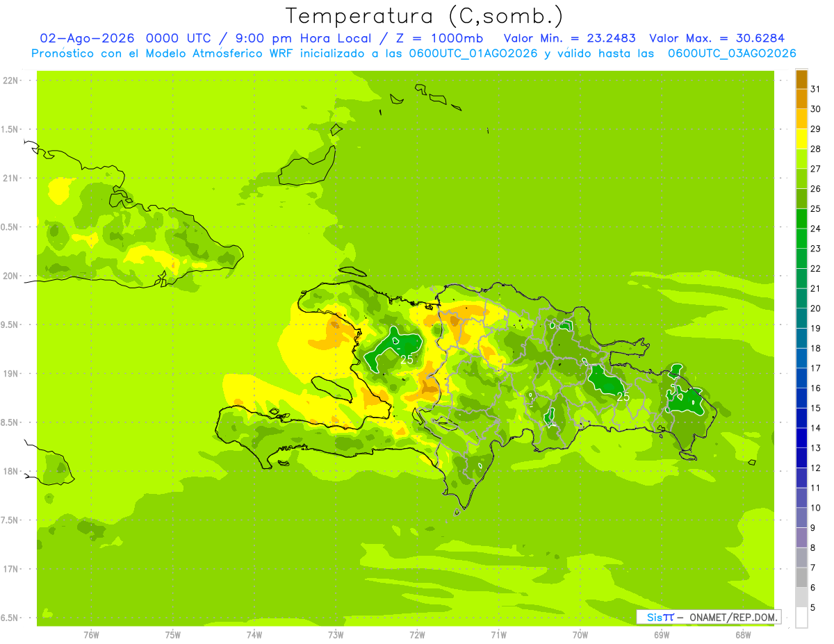Click the legend value "24"
The height and width of the screenshot is (644, 834).
(816, 229)
